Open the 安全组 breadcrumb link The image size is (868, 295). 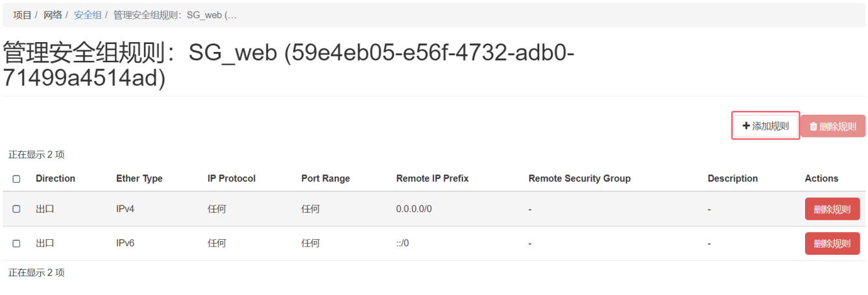88,15
